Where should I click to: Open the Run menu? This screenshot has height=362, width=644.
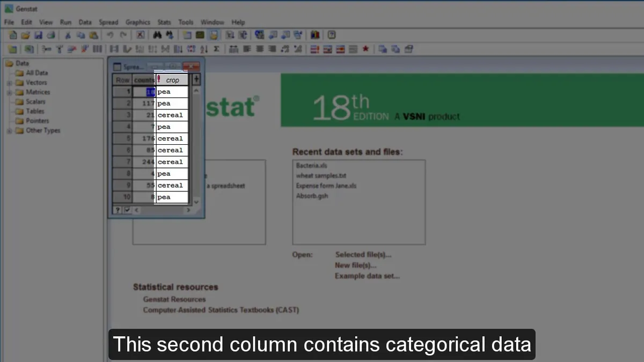click(65, 23)
